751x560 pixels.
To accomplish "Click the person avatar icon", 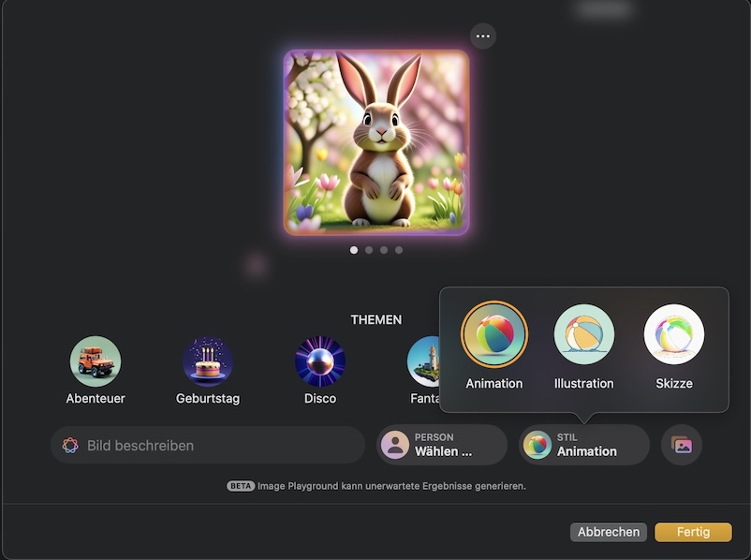I will [x=395, y=446].
